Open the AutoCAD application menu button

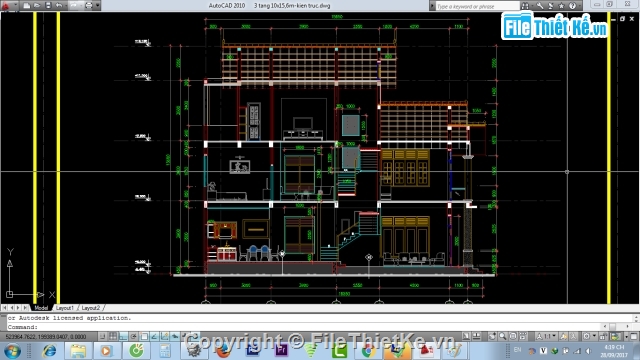(x=6, y=5)
